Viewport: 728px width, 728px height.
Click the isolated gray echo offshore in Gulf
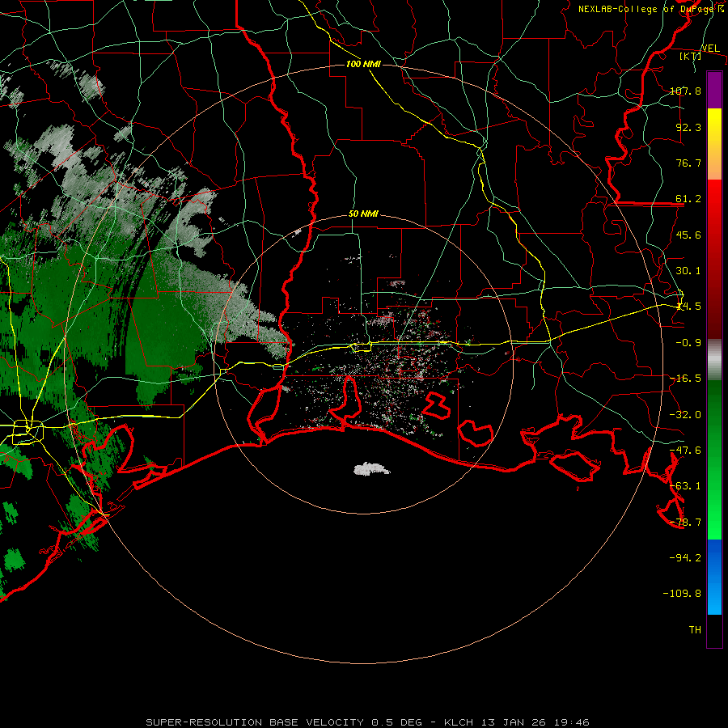[371, 469]
